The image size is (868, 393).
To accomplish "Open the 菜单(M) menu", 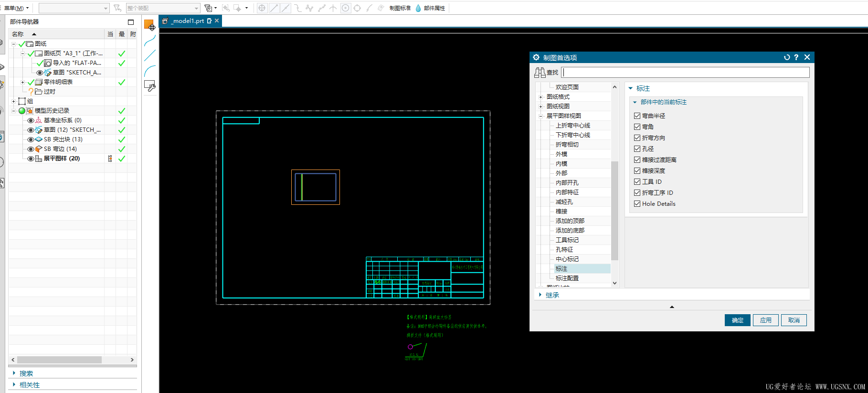I will pos(16,8).
